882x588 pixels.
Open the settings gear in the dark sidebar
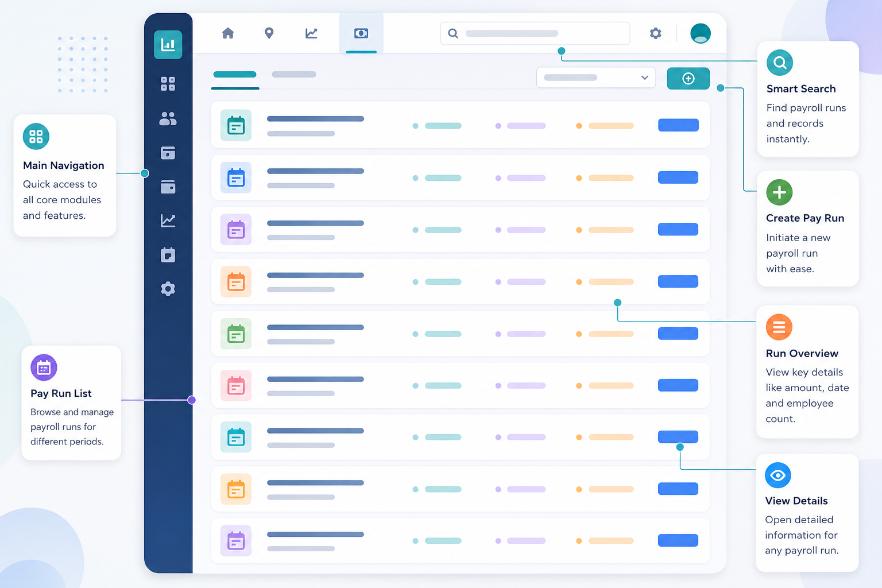click(168, 289)
